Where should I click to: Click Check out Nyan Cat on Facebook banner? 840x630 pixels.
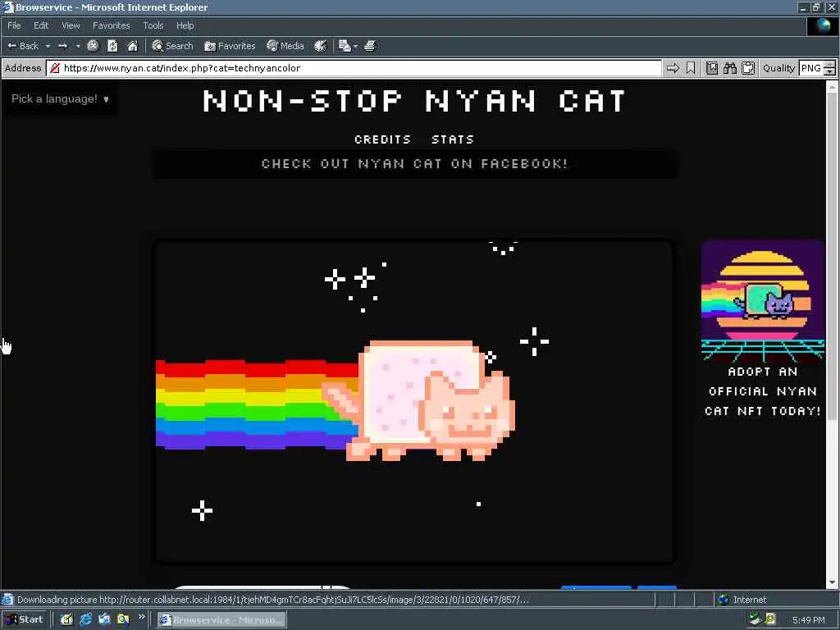tap(414, 163)
